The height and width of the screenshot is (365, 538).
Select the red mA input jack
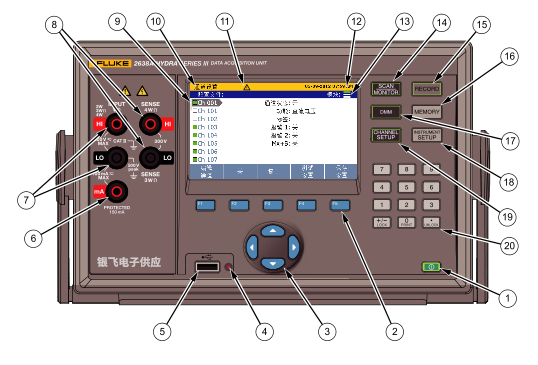[116, 191]
